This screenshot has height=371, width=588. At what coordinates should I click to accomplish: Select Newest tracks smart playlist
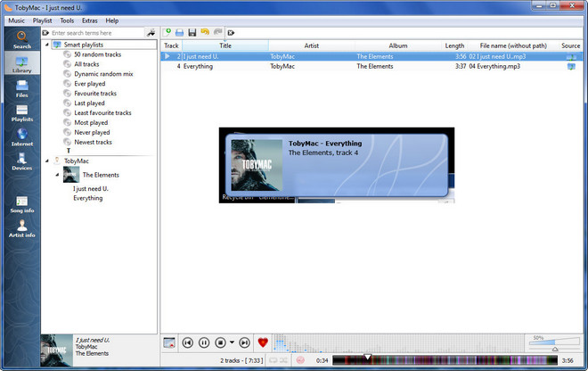tap(93, 143)
